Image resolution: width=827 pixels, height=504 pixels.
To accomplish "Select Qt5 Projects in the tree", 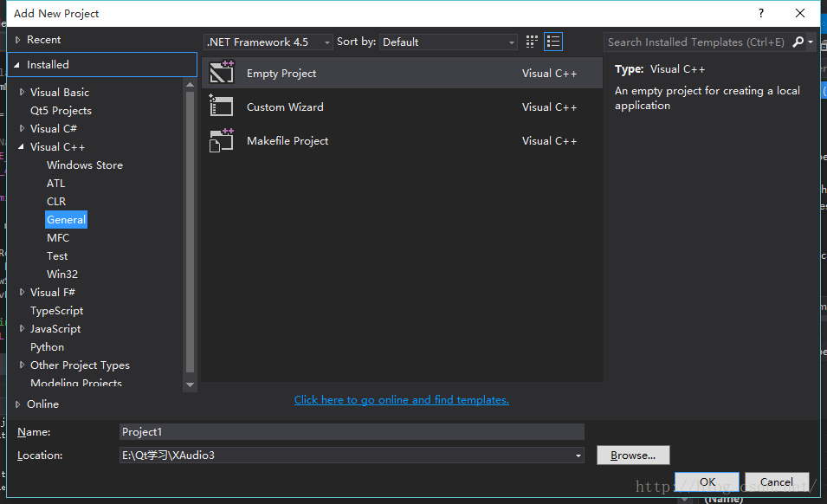I will point(61,110).
